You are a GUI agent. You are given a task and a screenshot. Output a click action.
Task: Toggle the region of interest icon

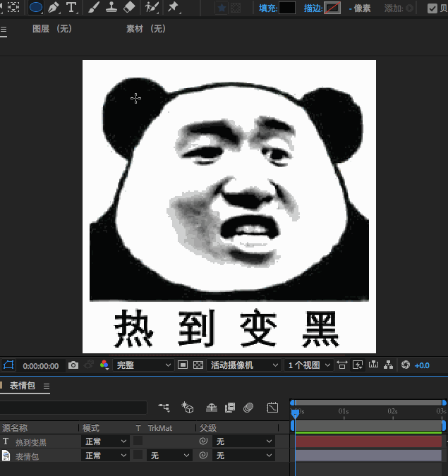tap(8, 365)
